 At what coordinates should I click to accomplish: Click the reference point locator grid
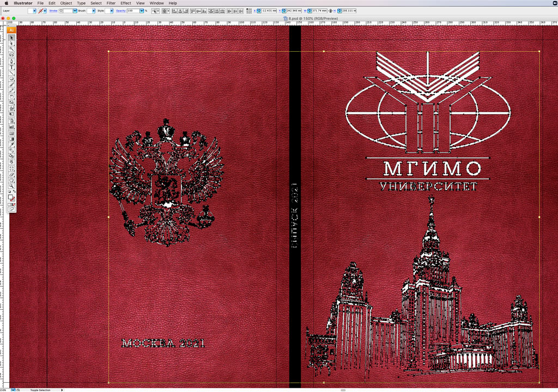248,11
